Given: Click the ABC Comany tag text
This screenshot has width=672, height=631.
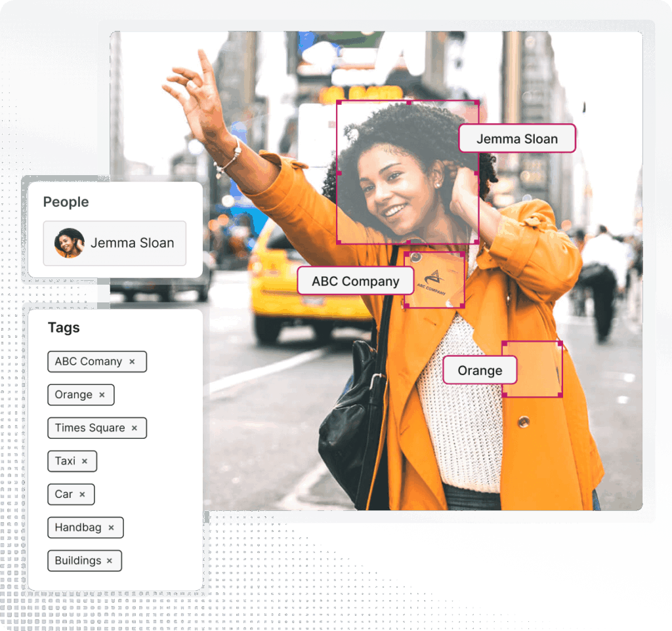Looking at the screenshot, I should pos(89,361).
